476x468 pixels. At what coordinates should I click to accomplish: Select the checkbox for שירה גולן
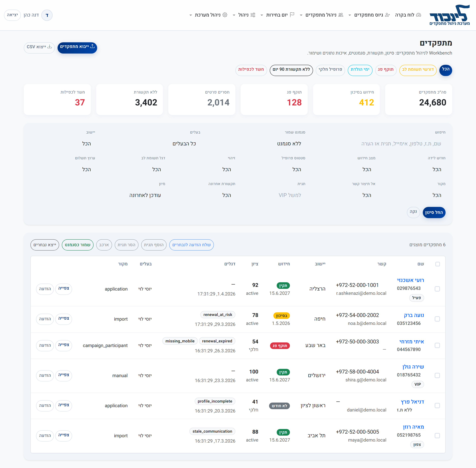437,375
